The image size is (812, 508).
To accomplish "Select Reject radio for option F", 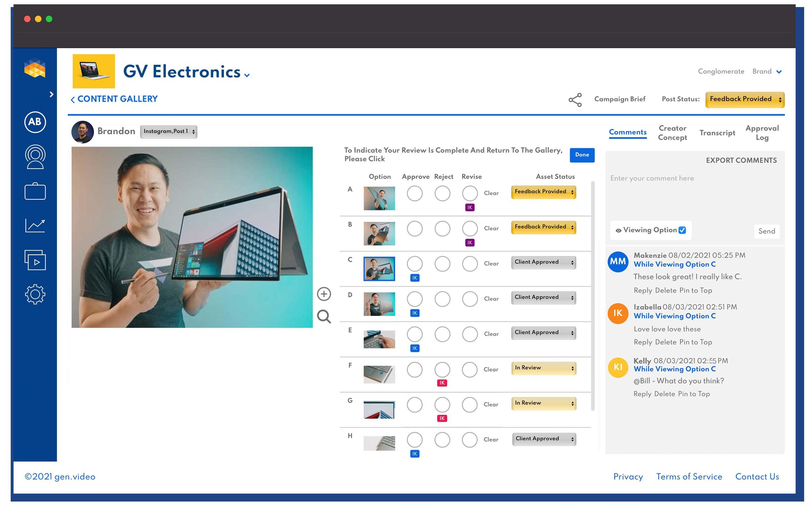I will pyautogui.click(x=442, y=369).
